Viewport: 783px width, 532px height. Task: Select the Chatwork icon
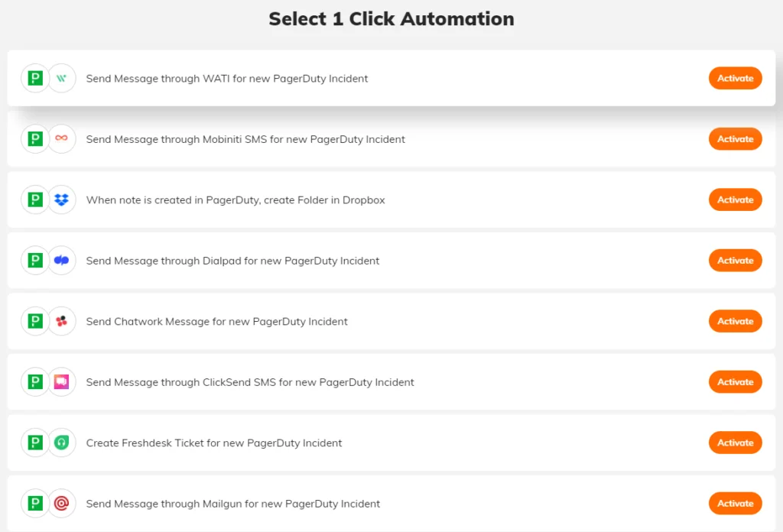click(x=60, y=321)
